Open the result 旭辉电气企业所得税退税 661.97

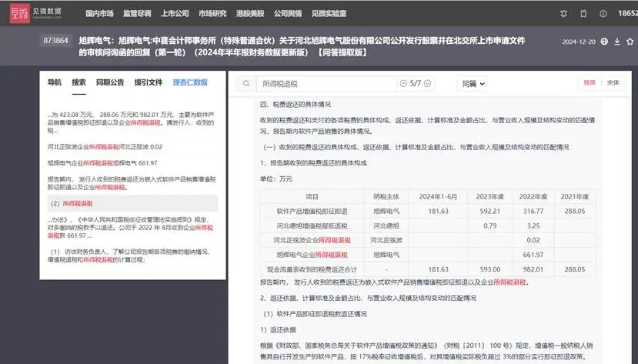coord(102,163)
